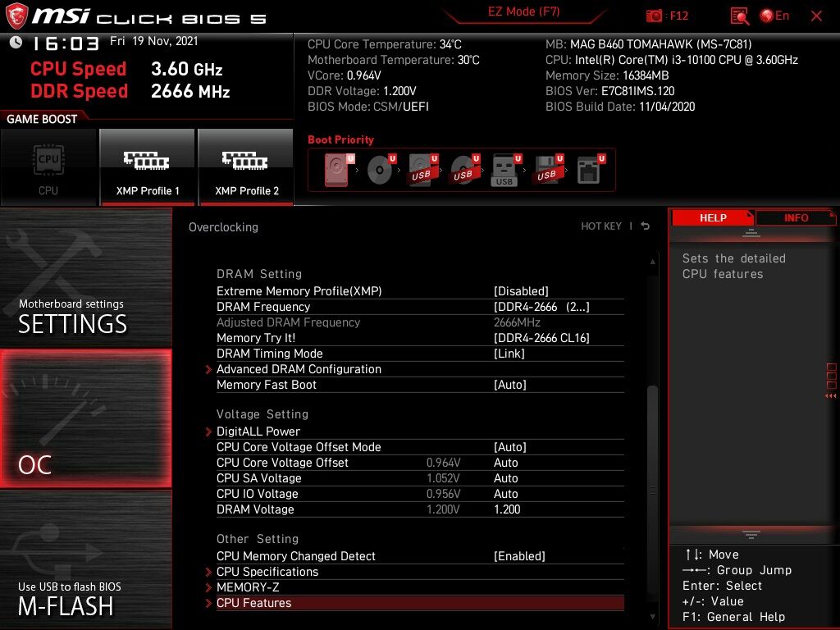
Task: Change CPU Core Voltage Offset Mode Auto value
Action: point(510,447)
